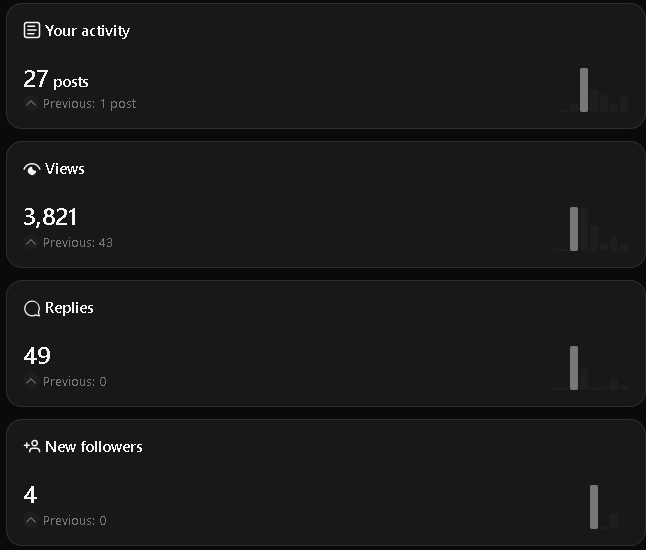Viewport: 646px width, 550px height.
Task: Click the Replies speech bubble icon
Action: pyautogui.click(x=32, y=308)
